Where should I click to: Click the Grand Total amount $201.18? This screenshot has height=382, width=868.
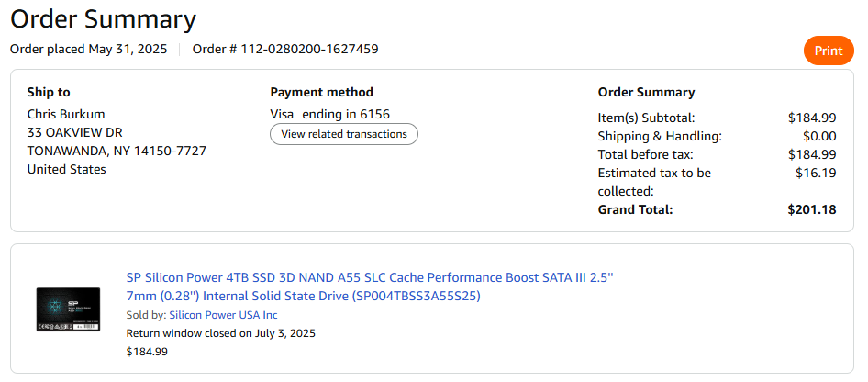[x=811, y=209]
